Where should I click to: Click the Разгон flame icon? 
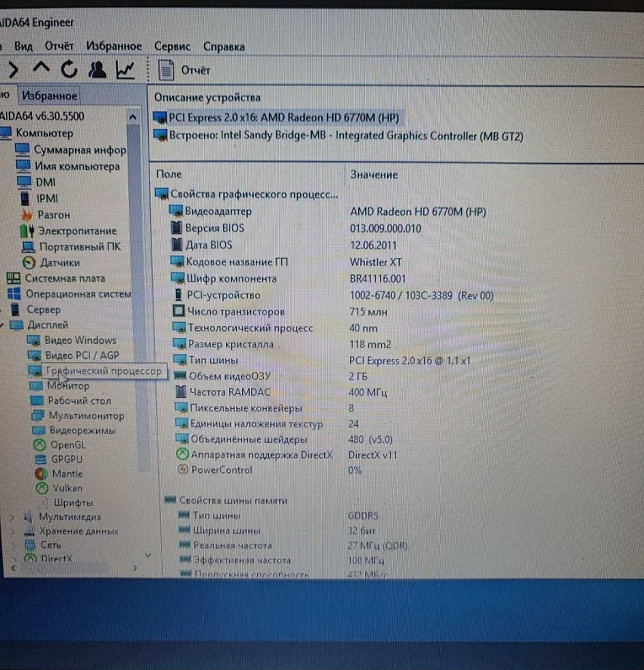(27, 215)
